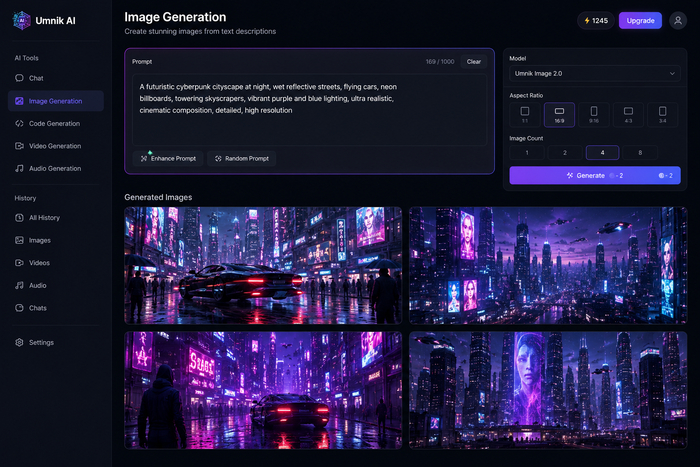Click Enhance Prompt button

pyautogui.click(x=168, y=158)
